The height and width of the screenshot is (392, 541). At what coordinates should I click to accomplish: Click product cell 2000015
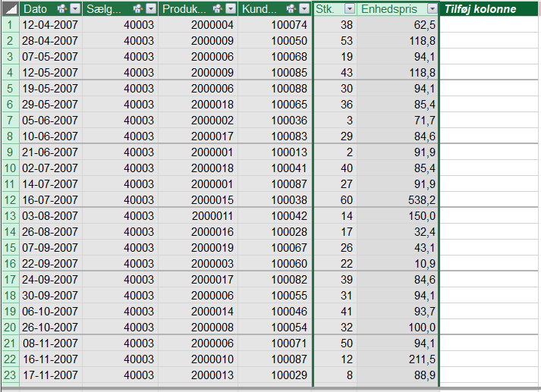click(198, 200)
